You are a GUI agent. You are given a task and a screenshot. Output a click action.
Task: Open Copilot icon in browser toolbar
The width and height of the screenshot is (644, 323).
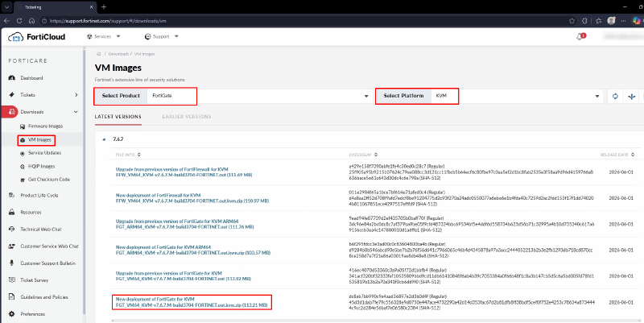636,21
